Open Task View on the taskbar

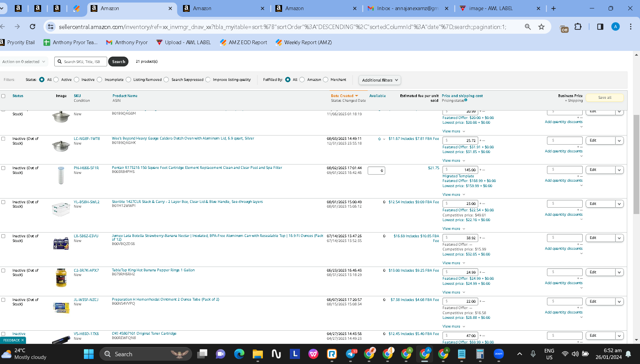point(202,354)
